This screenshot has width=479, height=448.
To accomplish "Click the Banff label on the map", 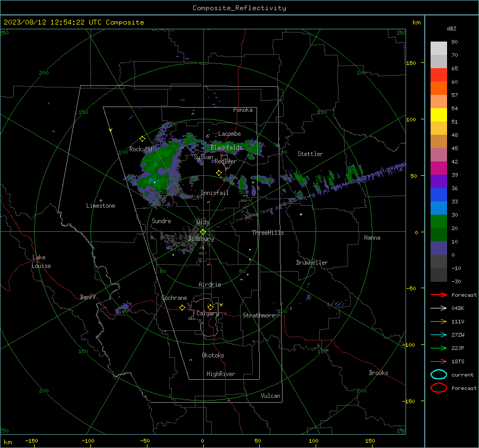I will (88, 297).
